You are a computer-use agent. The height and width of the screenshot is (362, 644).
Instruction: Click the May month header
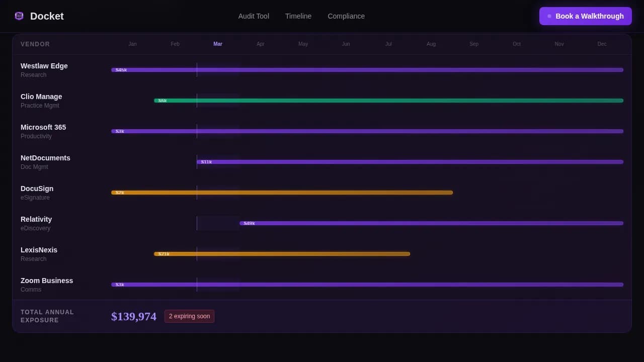(303, 44)
